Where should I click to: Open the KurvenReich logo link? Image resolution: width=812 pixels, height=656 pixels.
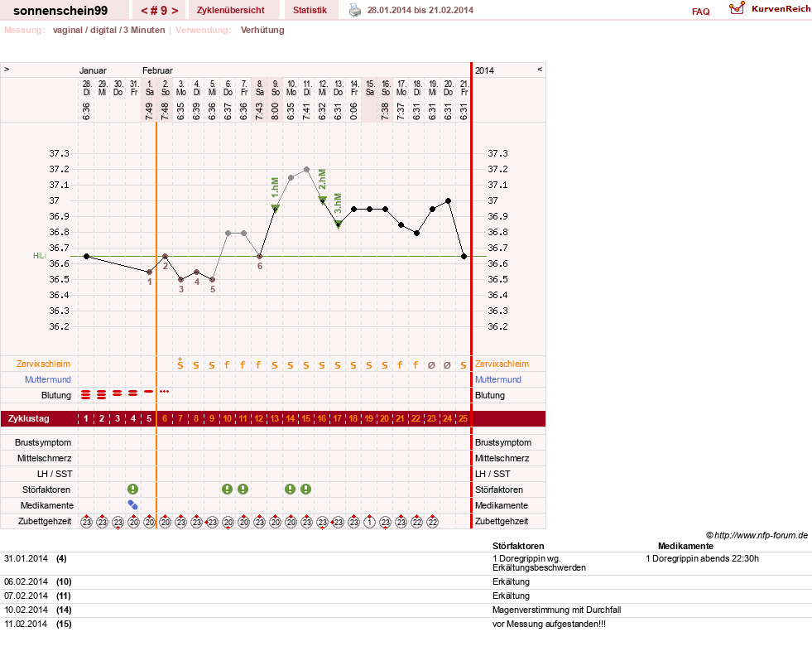pyautogui.click(x=770, y=9)
